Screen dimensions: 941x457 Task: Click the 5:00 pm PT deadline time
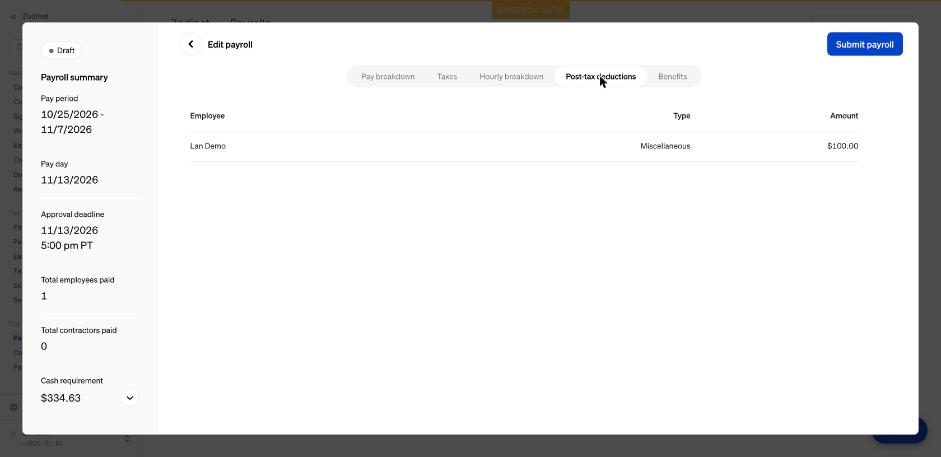67,246
